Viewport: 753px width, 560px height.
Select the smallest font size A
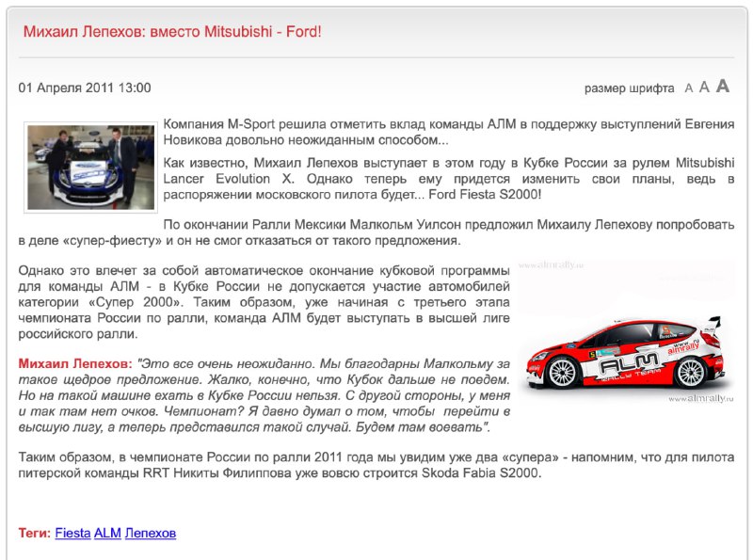689,88
